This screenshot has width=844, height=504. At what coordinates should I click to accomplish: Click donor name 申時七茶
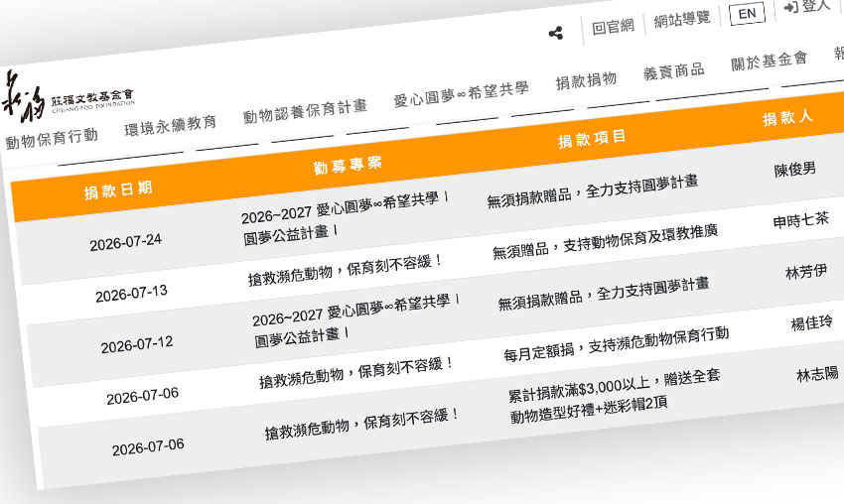800,220
